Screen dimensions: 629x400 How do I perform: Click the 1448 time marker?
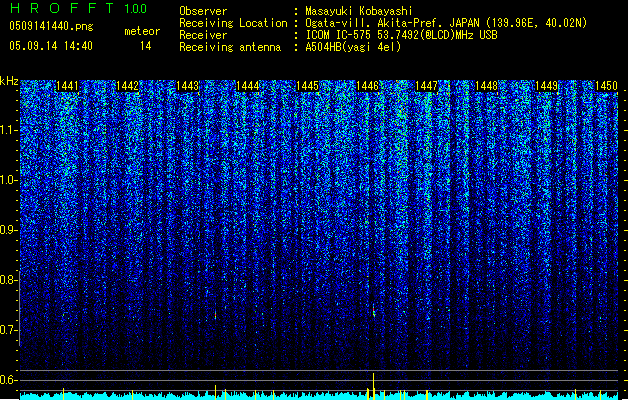click(x=486, y=86)
